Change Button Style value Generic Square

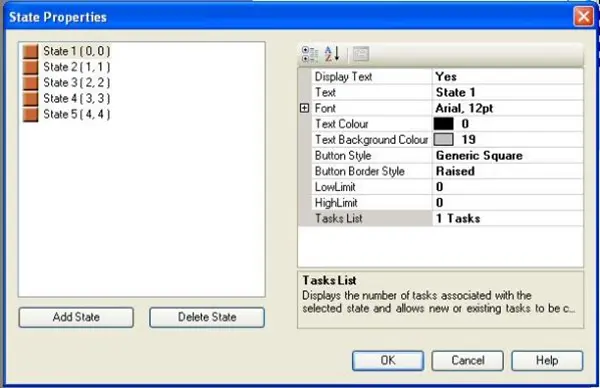point(508,155)
